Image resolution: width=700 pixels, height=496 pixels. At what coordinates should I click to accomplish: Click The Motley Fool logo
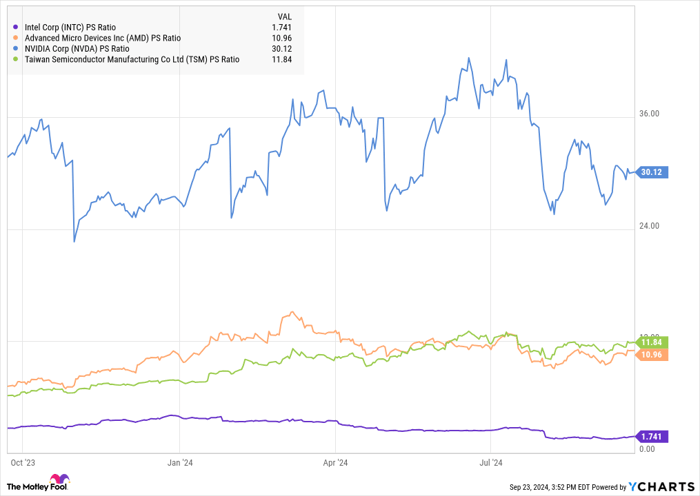click(x=38, y=482)
